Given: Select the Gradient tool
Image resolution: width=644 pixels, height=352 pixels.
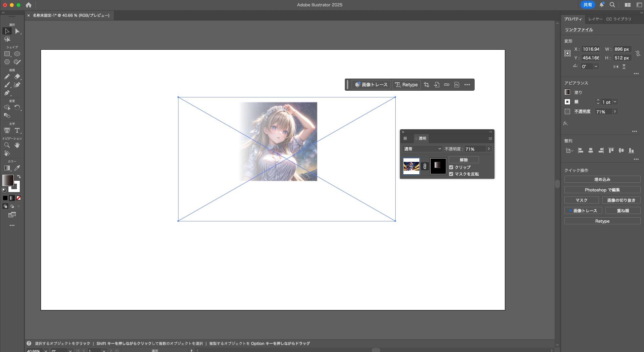Looking at the screenshot, I should [x=7, y=168].
